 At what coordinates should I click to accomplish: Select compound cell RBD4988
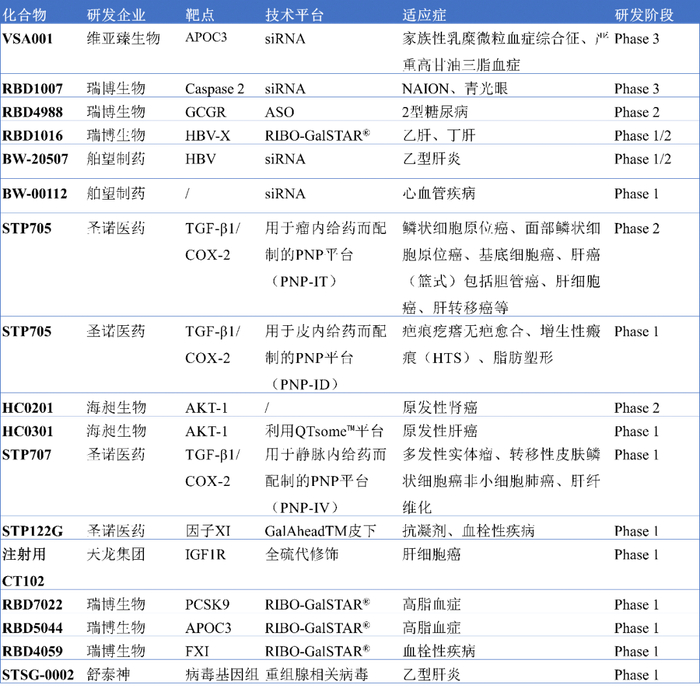click(32, 112)
